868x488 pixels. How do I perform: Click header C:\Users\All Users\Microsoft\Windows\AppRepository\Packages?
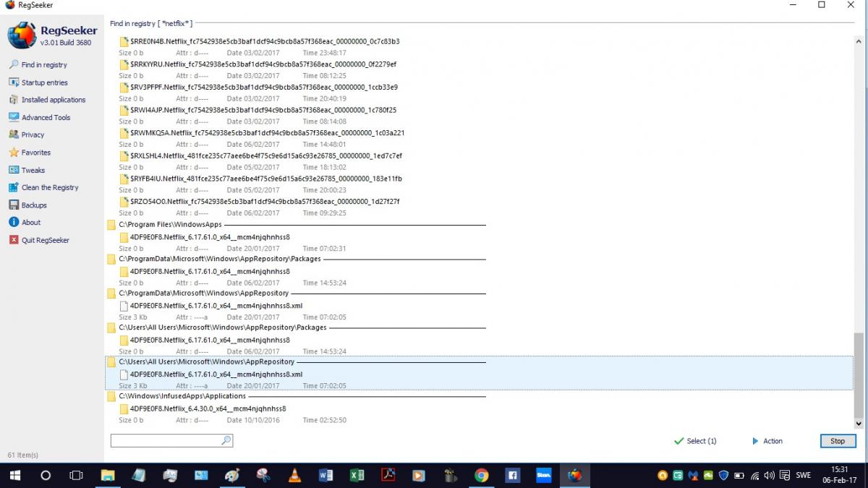[223, 328]
